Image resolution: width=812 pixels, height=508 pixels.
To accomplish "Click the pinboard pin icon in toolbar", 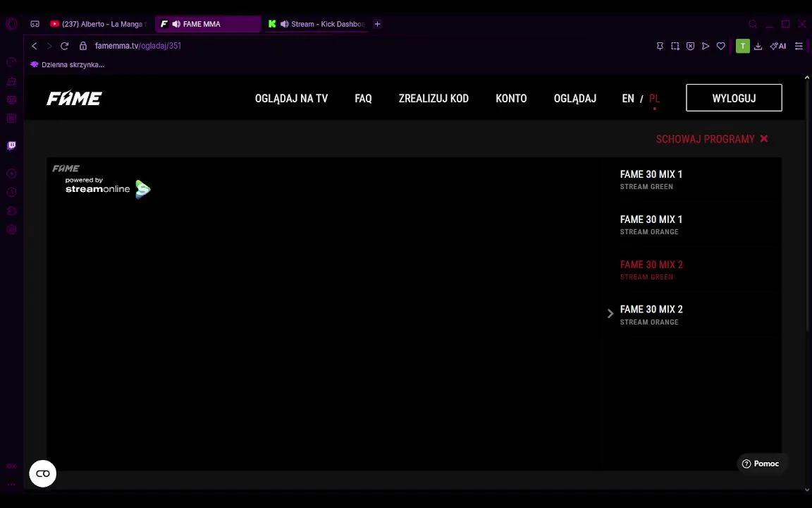I will tap(660, 46).
